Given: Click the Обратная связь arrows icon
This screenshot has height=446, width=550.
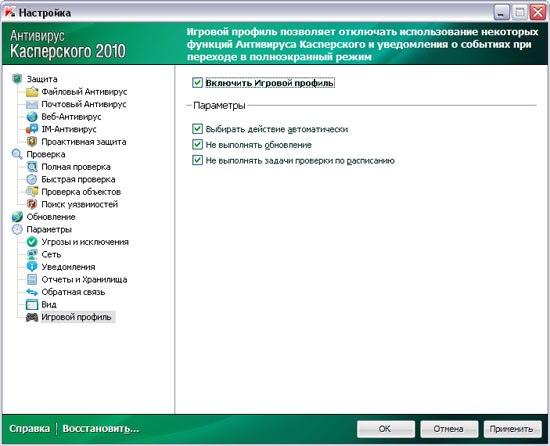Looking at the screenshot, I should tap(32, 292).
